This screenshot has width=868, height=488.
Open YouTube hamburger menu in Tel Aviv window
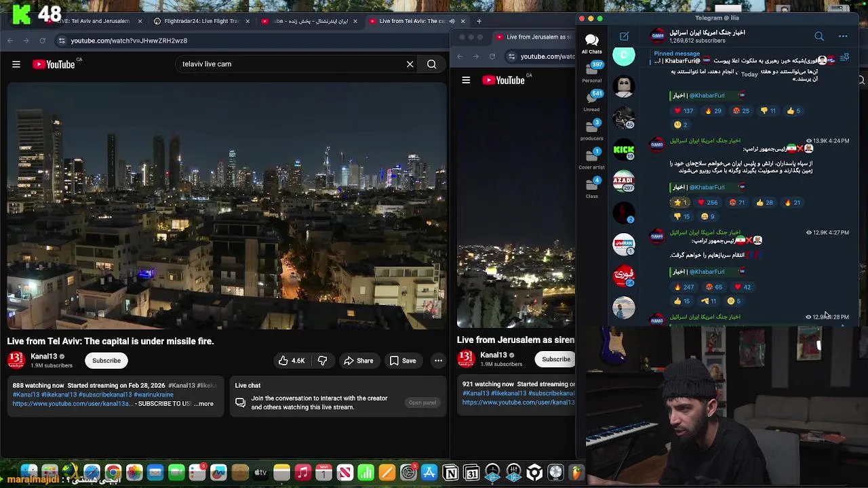coord(16,64)
